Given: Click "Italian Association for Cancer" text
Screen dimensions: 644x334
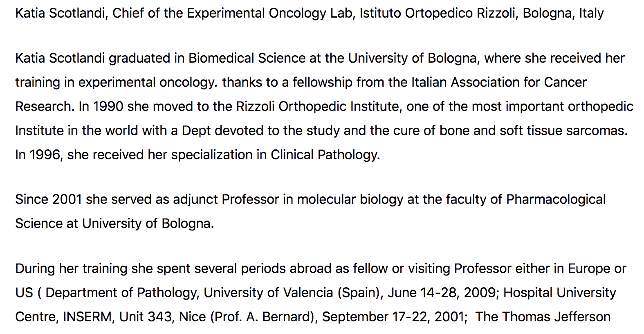Looking at the screenshot, I should [498, 83].
